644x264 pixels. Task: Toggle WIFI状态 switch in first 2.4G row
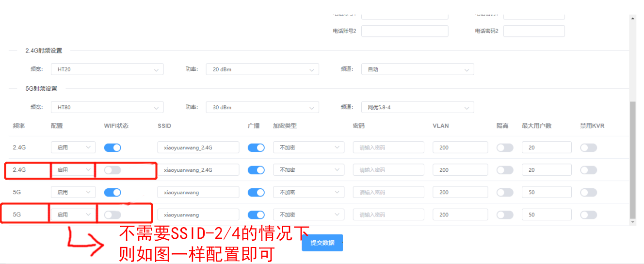pos(113,148)
